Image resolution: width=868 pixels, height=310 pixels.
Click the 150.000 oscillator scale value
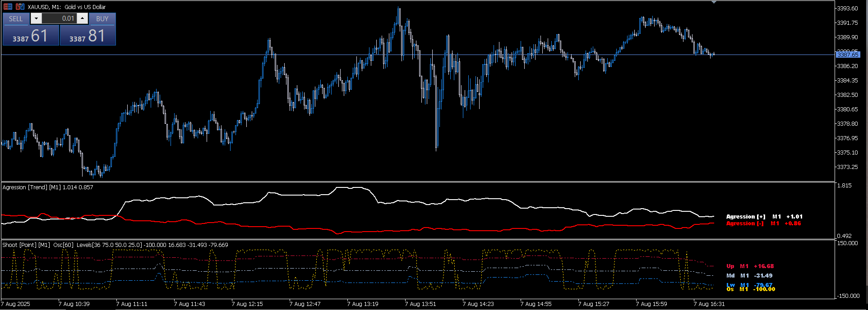point(847,243)
